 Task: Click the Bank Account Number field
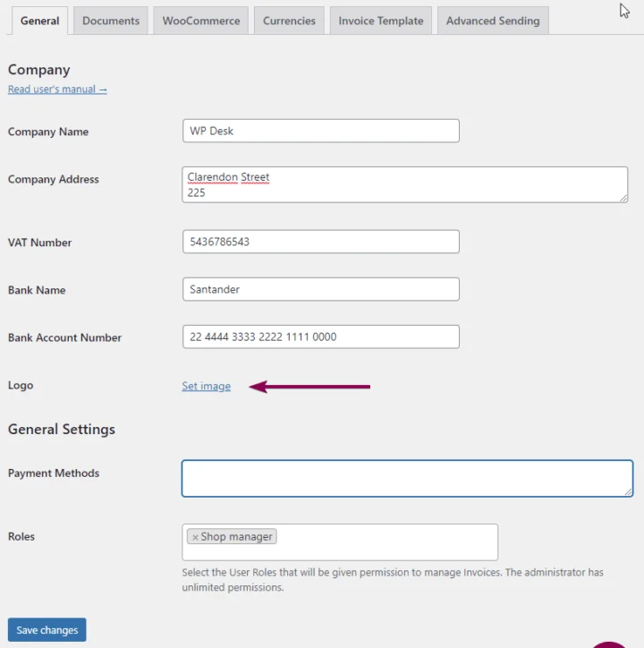320,337
